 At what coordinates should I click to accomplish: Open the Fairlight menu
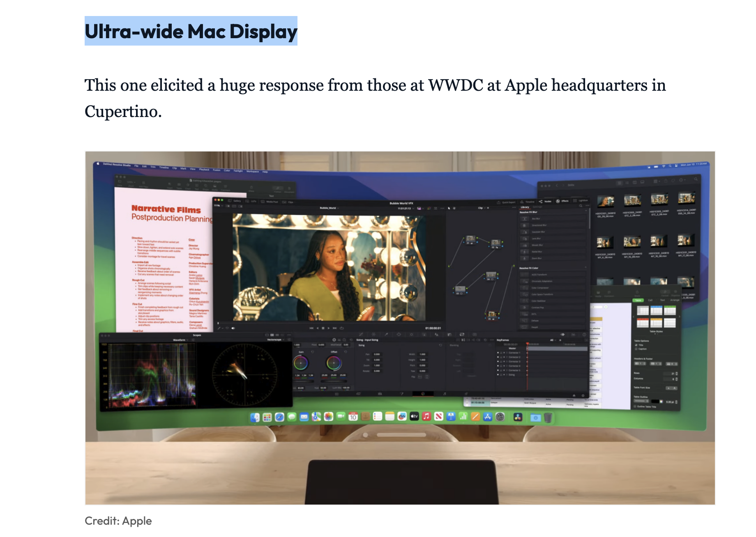[x=238, y=171]
